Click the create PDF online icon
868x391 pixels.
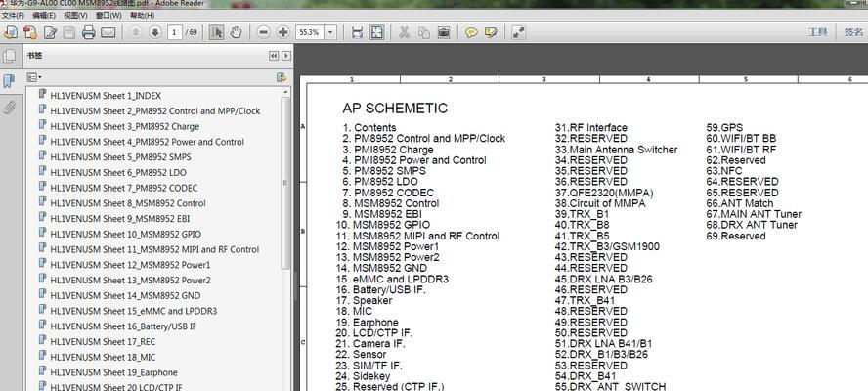pos(30,32)
